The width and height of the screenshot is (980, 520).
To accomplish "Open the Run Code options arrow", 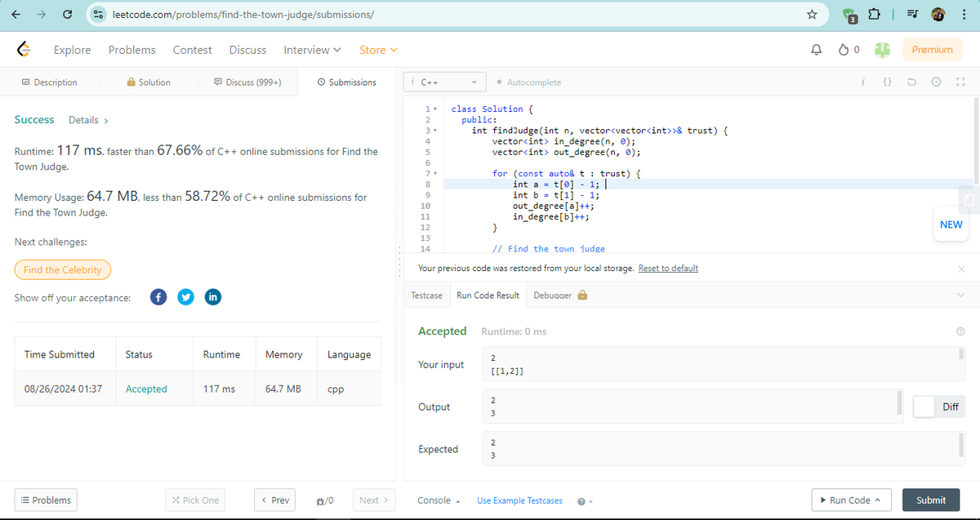I will tap(878, 500).
